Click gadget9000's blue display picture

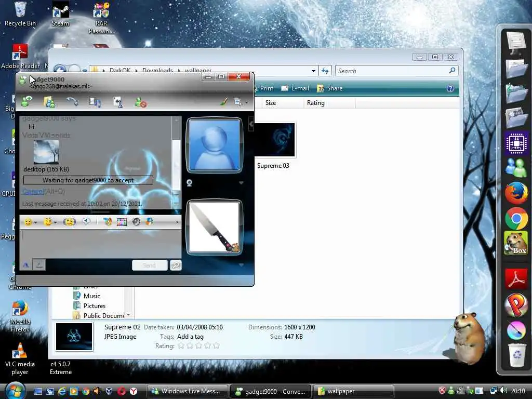[215, 145]
